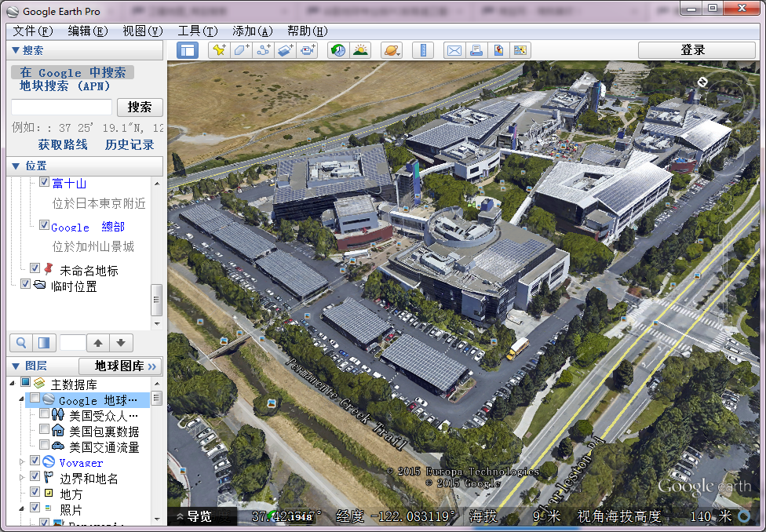The image size is (766, 532).
Task: Click the Voyager globe icon
Action: [49, 461]
